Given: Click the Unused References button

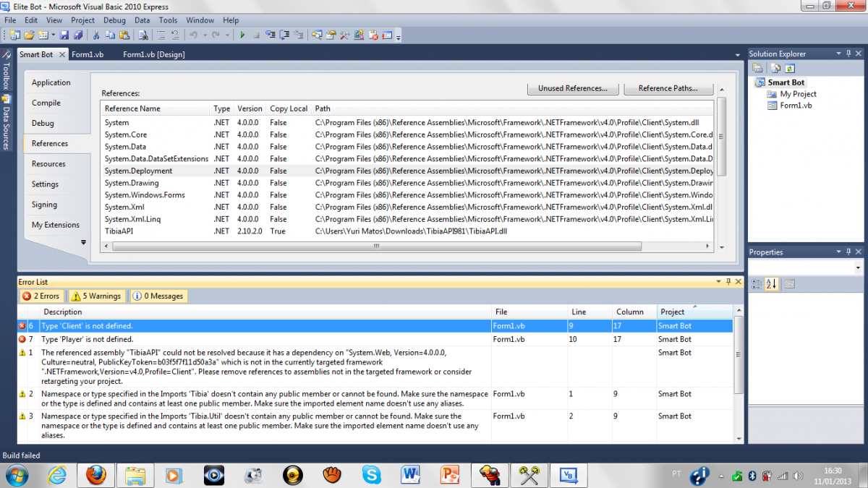Looking at the screenshot, I should pyautogui.click(x=572, y=88).
